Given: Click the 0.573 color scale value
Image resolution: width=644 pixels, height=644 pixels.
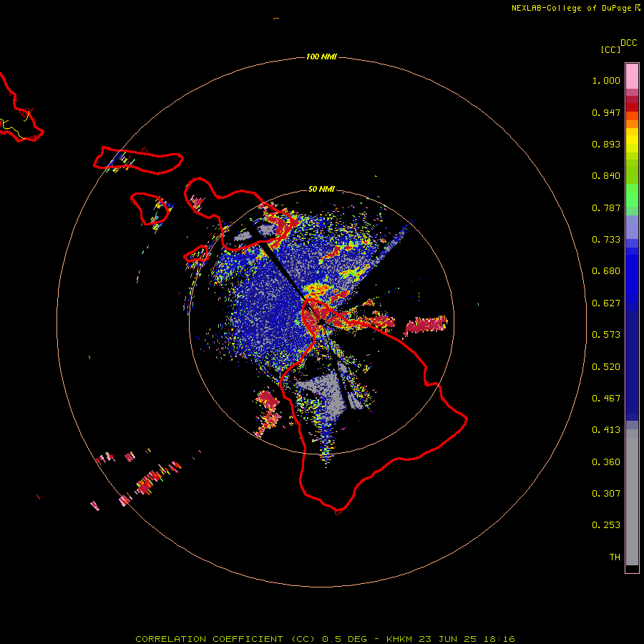Looking at the screenshot, I should (x=606, y=335).
